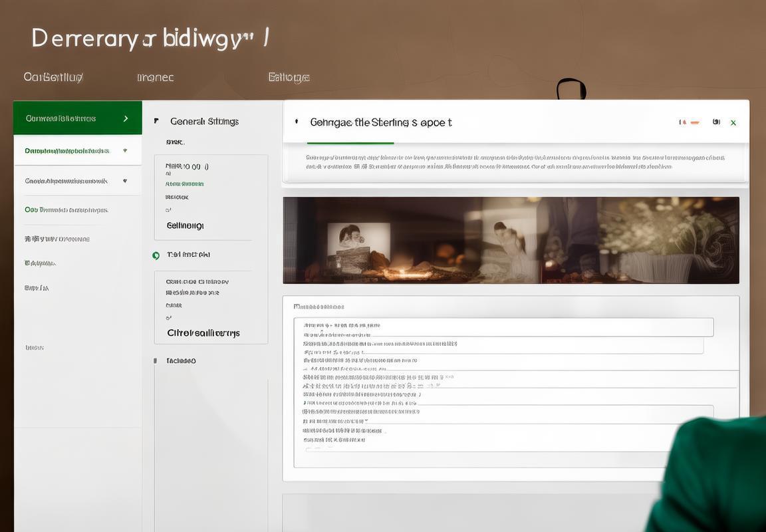The height and width of the screenshot is (532, 766).
Task: Switch to the middle top navigation tab
Action: pos(155,77)
